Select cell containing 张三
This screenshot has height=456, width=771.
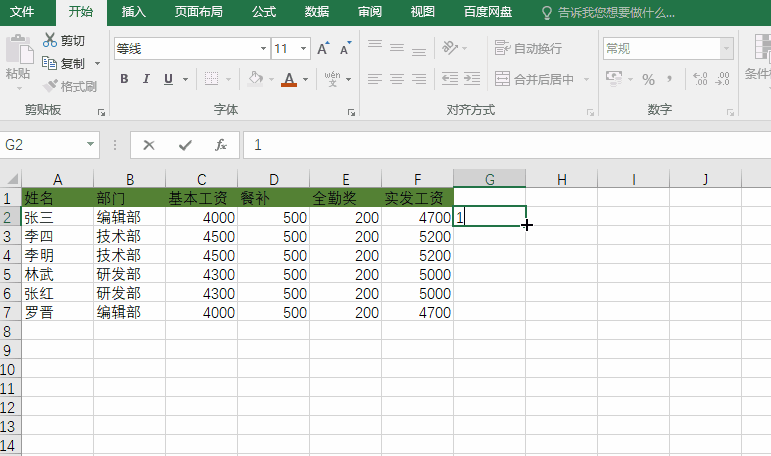[58, 217]
